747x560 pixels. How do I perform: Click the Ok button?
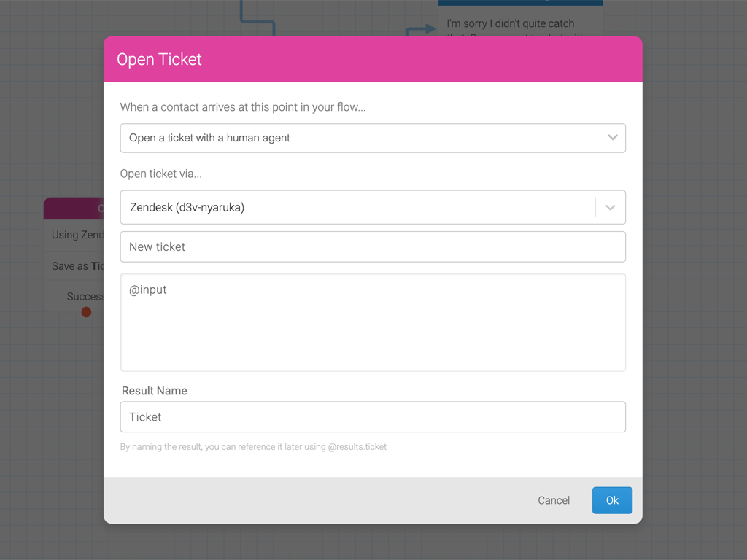click(x=612, y=500)
